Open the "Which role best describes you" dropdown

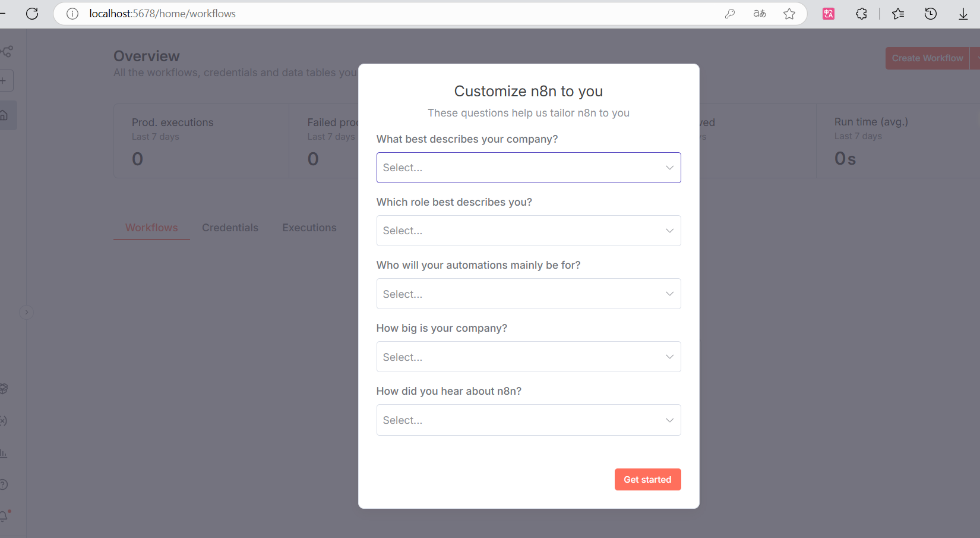pos(529,231)
